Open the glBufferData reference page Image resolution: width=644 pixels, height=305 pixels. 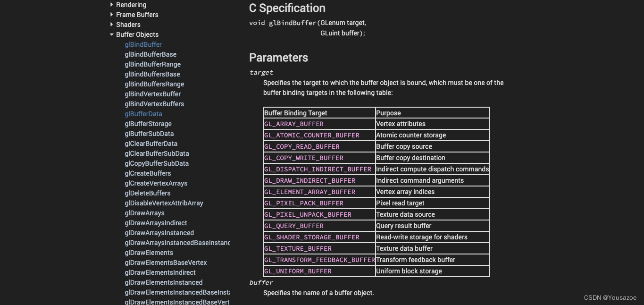pos(143,114)
